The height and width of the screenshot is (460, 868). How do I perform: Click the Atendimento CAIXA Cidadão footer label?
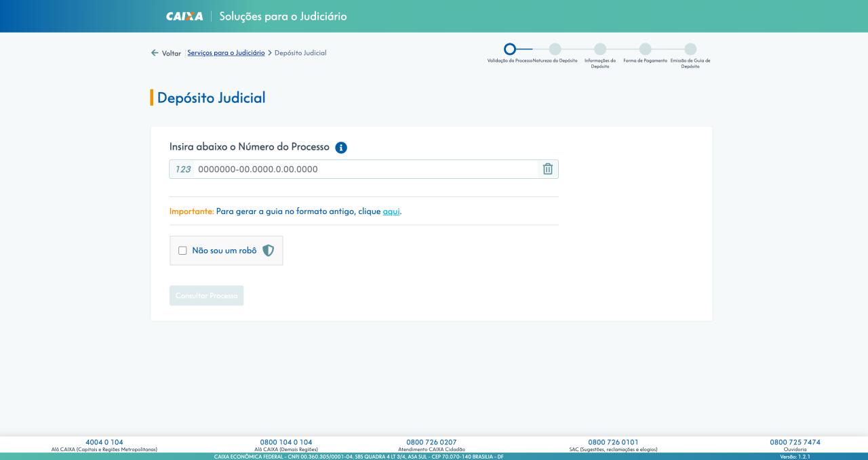click(431, 450)
